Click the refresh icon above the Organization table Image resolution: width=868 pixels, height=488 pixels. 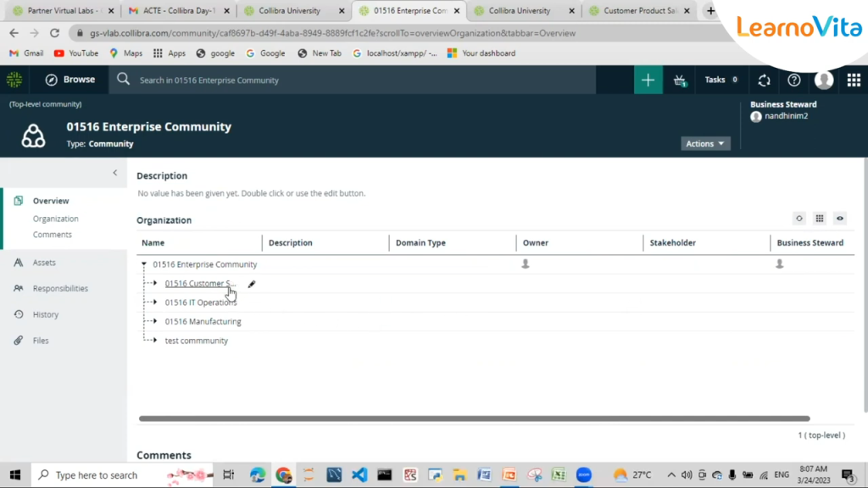point(798,218)
